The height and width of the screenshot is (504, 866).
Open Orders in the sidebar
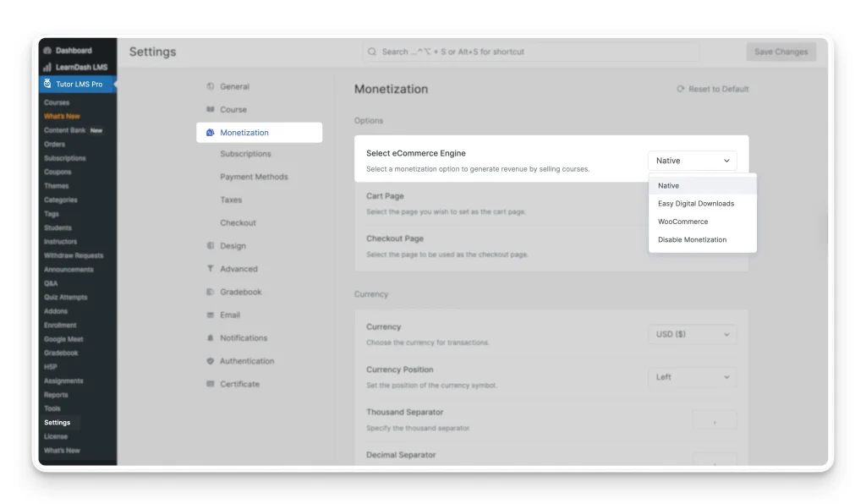coord(55,144)
